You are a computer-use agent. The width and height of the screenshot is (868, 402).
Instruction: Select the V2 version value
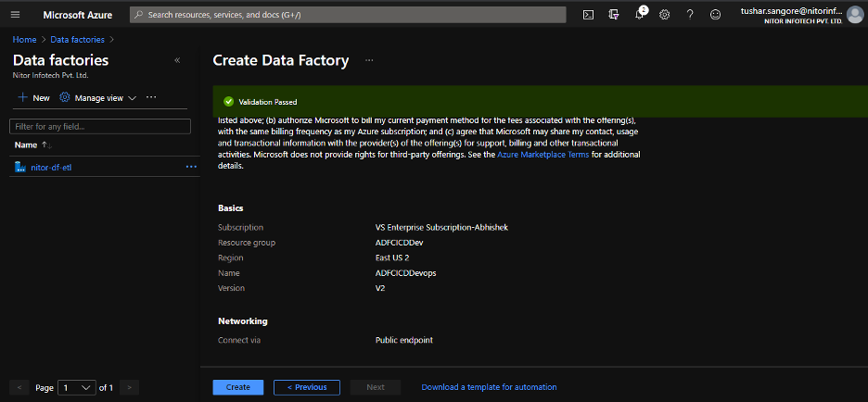pos(380,288)
